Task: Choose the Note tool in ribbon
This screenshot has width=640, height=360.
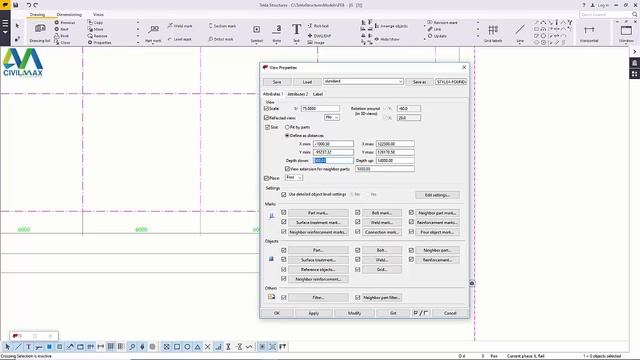Action: (x=277, y=33)
